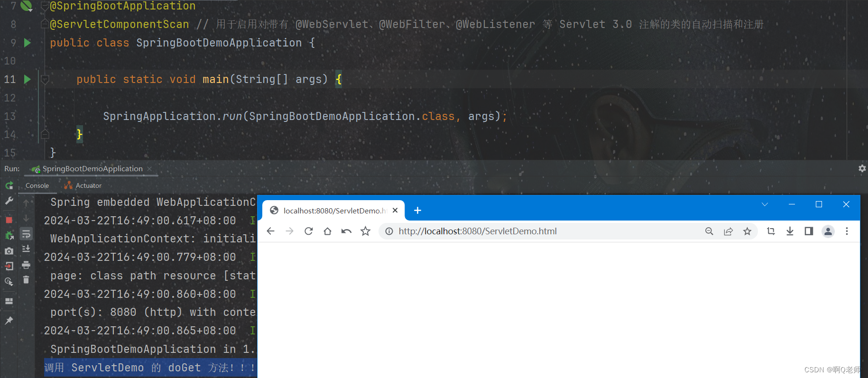Click the doGet console output line
868x378 pixels.
pos(150,368)
